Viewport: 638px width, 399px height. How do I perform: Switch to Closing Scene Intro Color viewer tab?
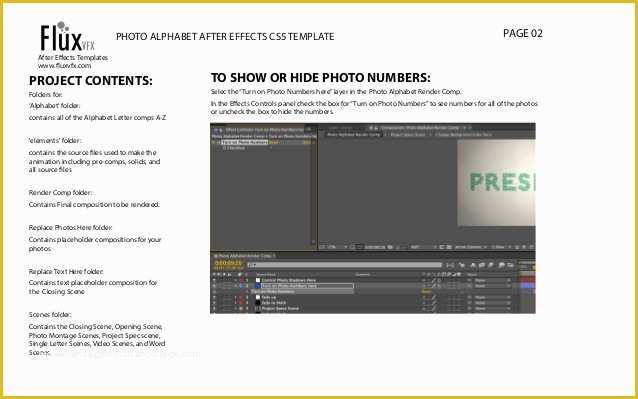pos(463,135)
